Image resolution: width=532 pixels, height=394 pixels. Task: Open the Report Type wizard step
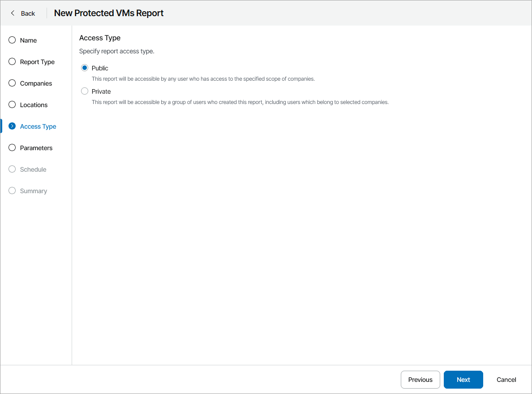37,62
